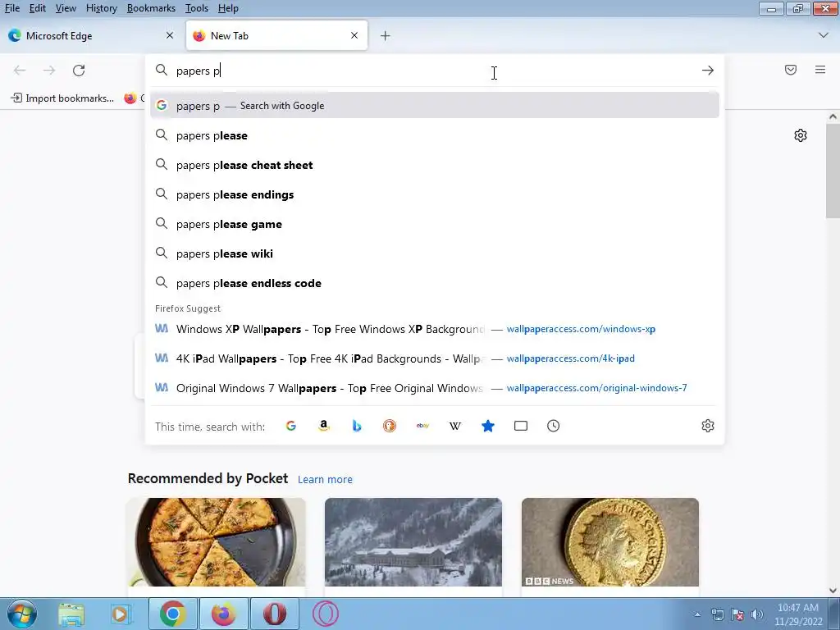Open Action Center flag tray icon

coord(737,614)
